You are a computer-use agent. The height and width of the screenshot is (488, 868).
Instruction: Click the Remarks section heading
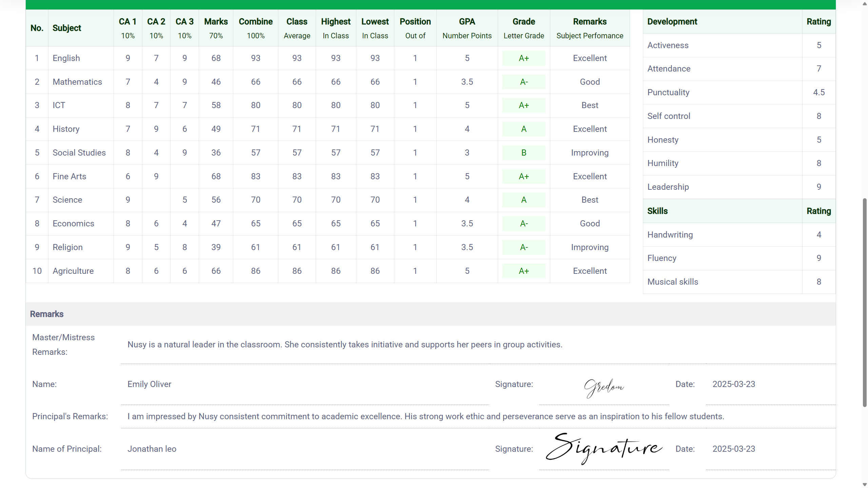[x=47, y=314]
